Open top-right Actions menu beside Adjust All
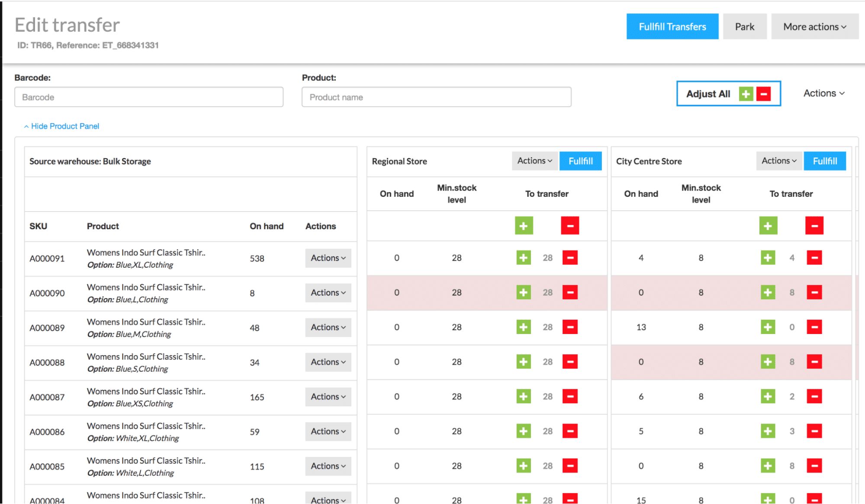 coord(823,93)
